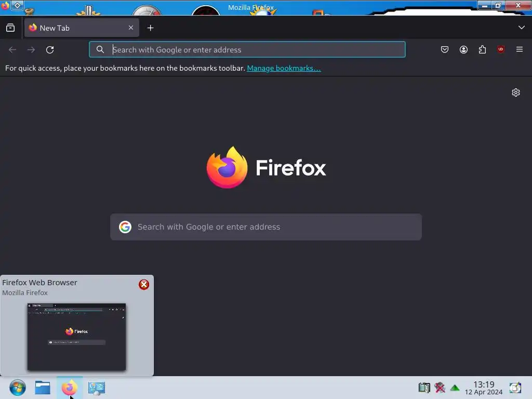The height and width of the screenshot is (399, 532).
Task: Click the Google icon in search box
Action: click(x=125, y=227)
